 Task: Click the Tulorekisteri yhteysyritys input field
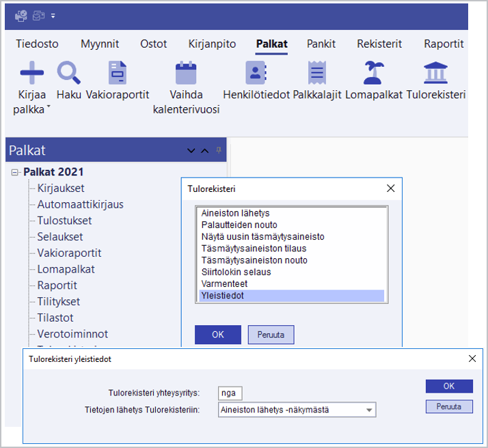[x=230, y=393]
